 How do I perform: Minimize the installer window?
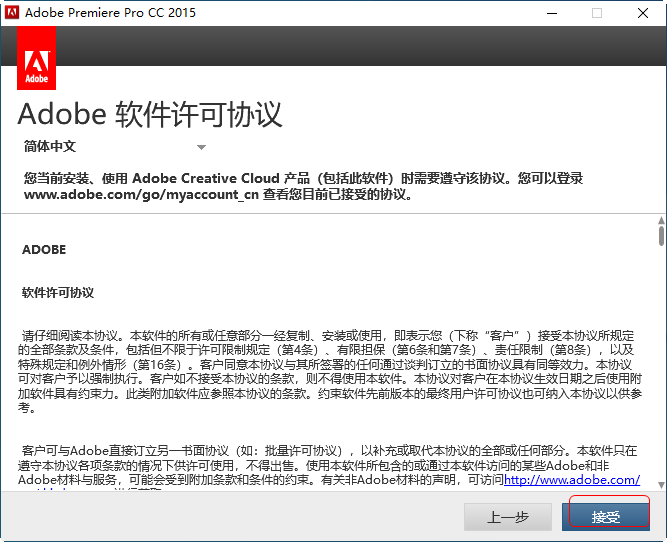tap(551, 13)
